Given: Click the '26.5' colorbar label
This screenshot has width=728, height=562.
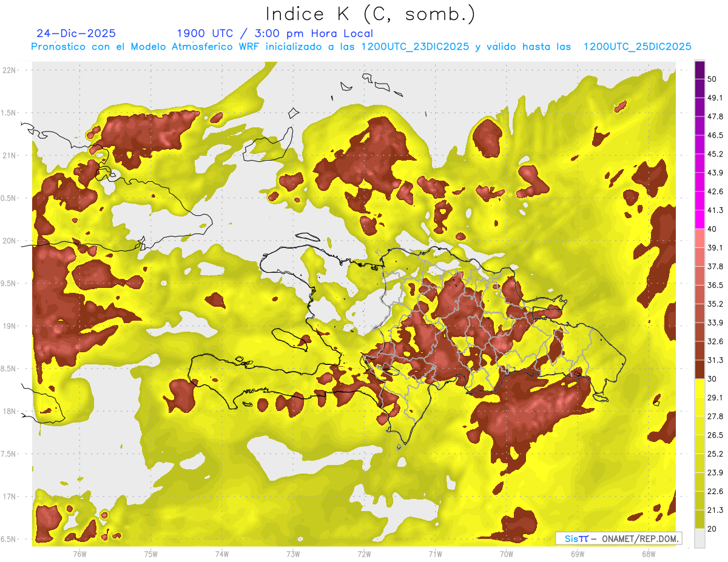Looking at the screenshot, I should point(715,435).
